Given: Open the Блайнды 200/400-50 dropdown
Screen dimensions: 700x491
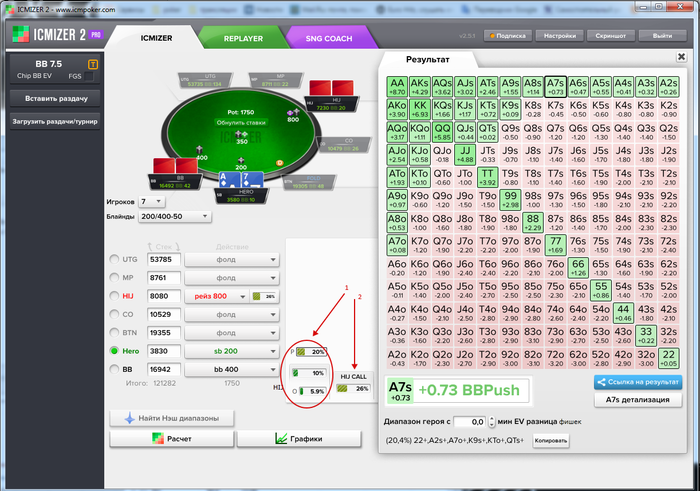Looking at the screenshot, I should pos(175,216).
